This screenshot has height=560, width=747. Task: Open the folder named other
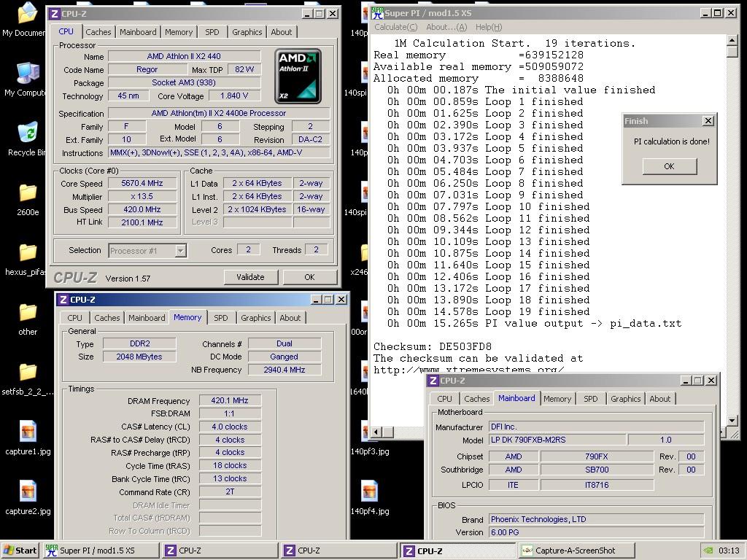(x=28, y=312)
